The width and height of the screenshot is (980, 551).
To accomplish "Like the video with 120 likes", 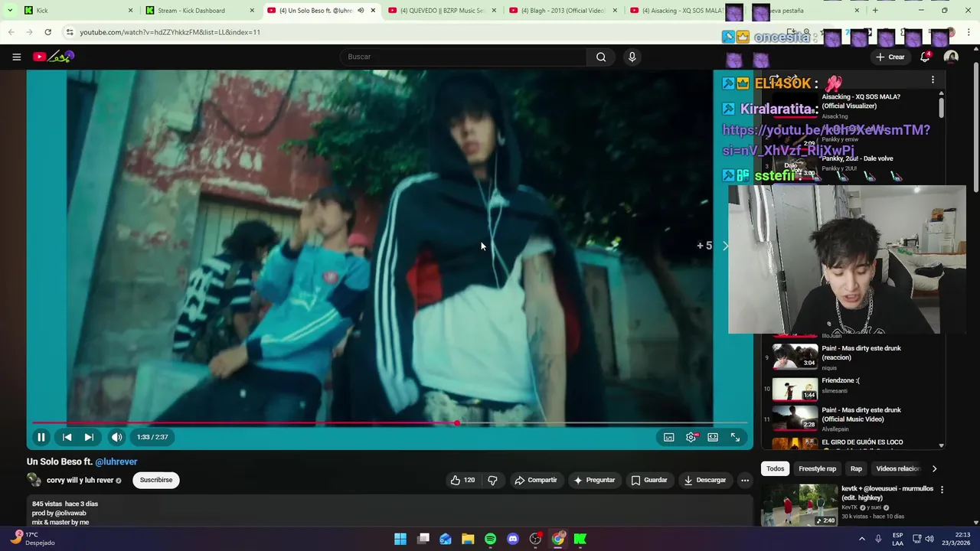I will click(462, 480).
